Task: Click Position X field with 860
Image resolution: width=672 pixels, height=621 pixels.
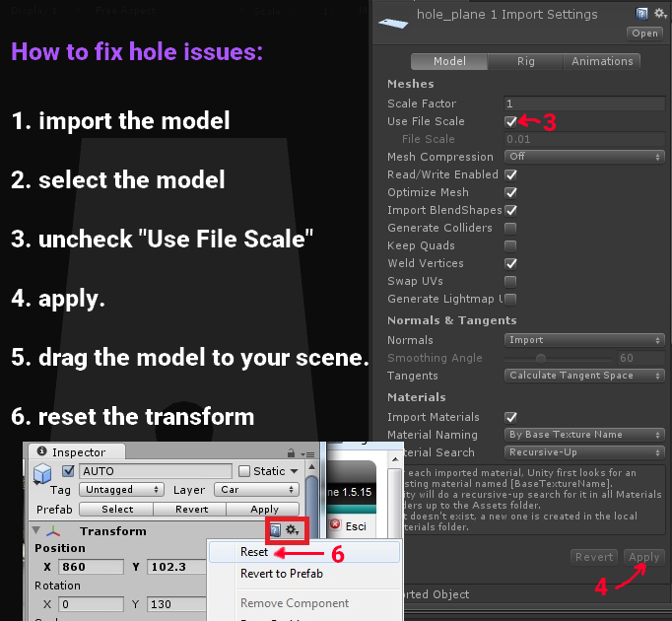Action: (92, 567)
